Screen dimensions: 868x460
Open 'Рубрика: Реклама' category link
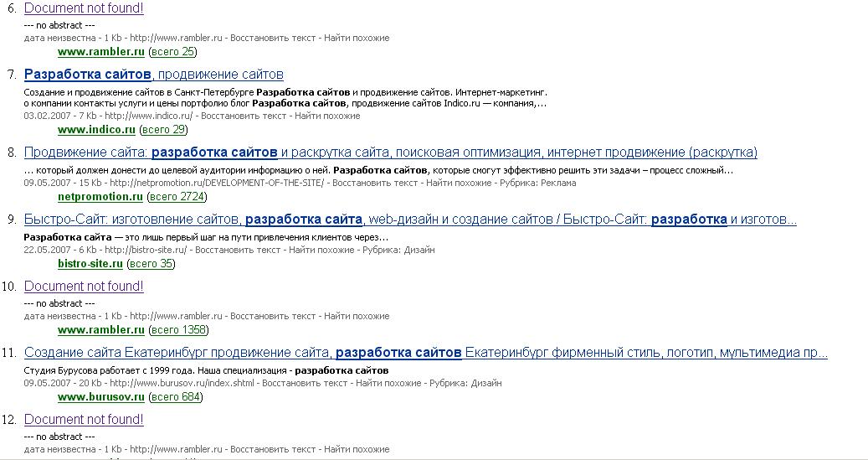coord(538,183)
